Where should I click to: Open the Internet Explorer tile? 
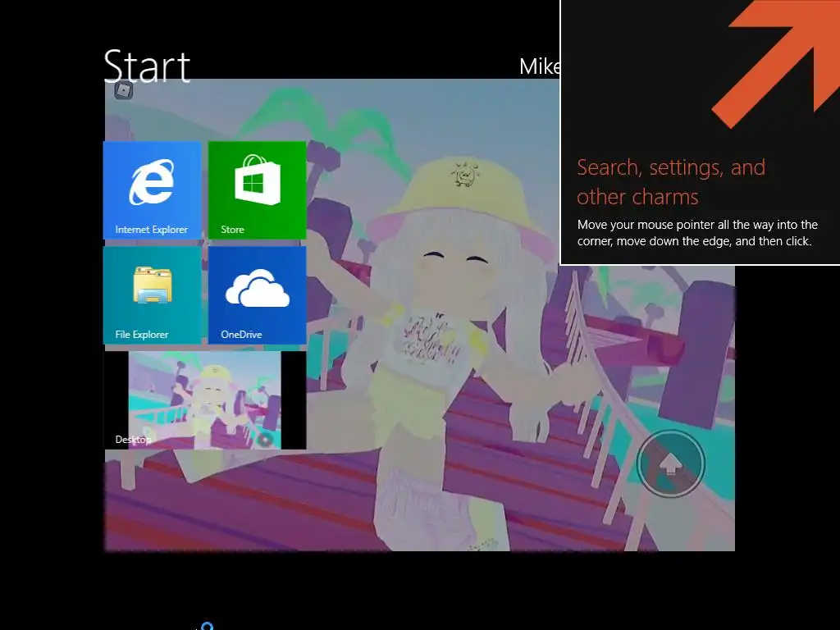(x=152, y=189)
